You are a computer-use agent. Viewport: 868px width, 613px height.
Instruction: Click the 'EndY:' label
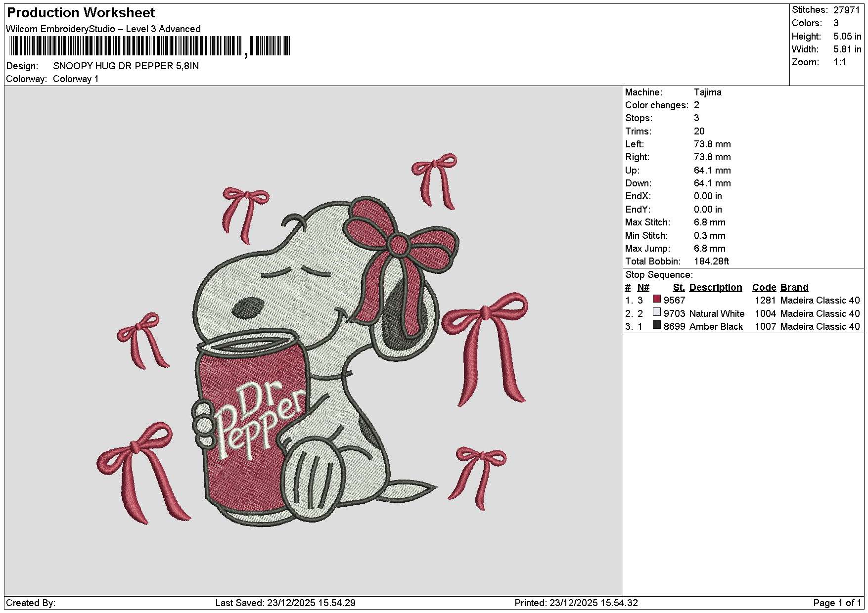pyautogui.click(x=638, y=210)
